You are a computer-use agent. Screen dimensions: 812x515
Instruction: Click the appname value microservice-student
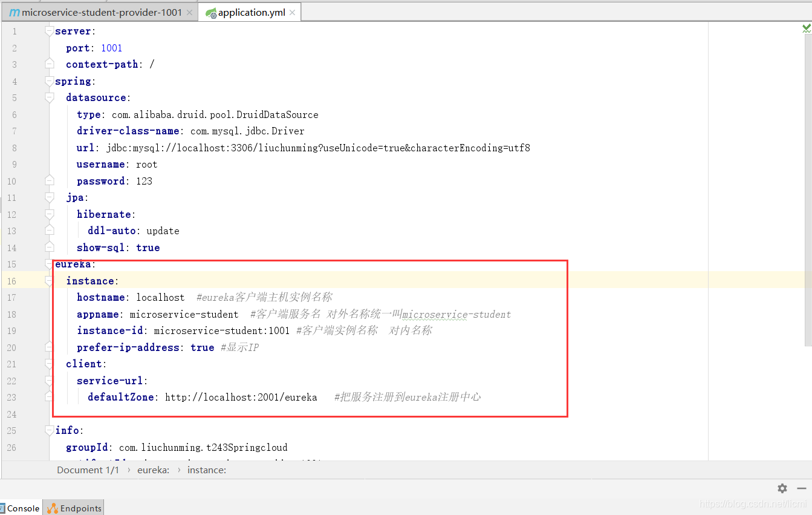[184, 314]
